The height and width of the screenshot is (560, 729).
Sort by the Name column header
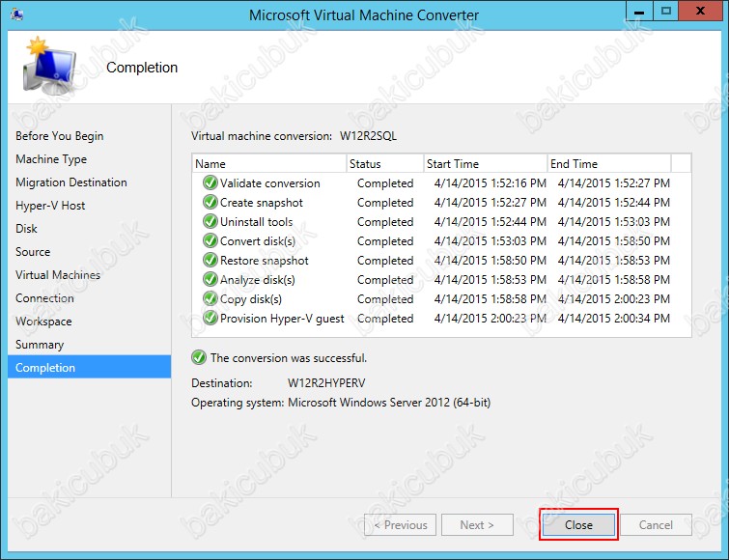point(269,163)
